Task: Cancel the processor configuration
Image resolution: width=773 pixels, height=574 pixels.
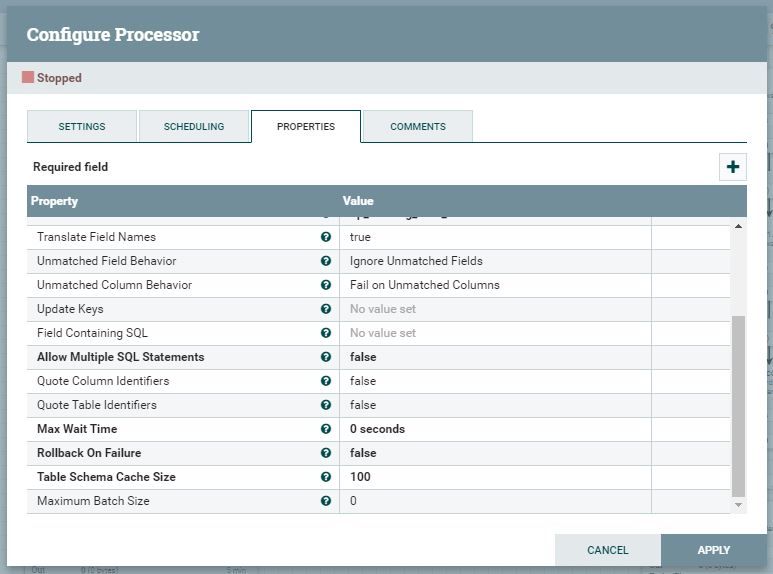Action: coord(607,550)
